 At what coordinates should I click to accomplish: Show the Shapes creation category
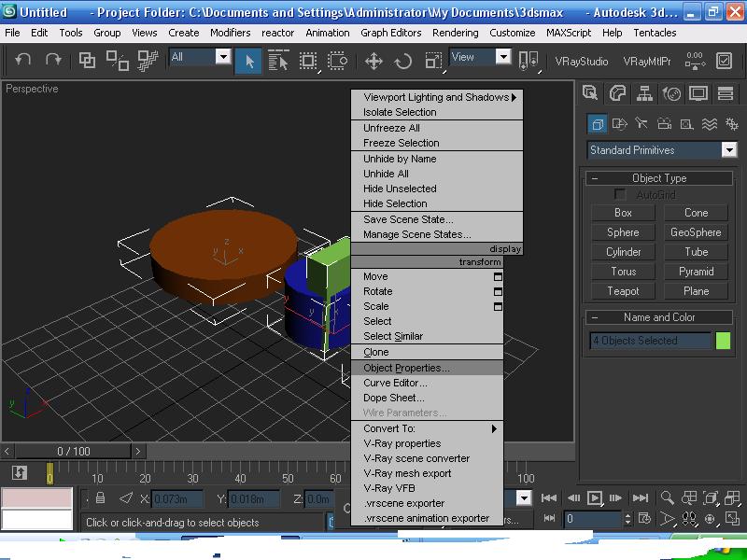(x=619, y=124)
